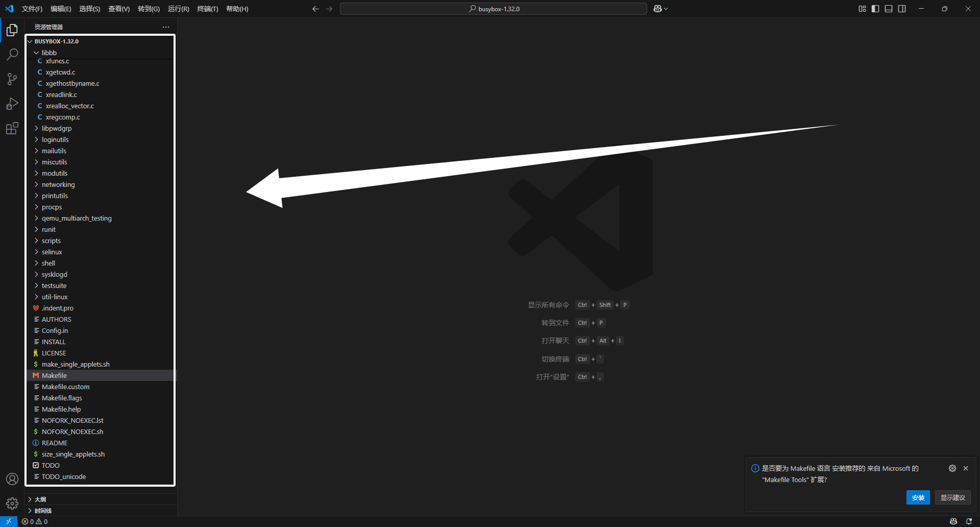980x527 pixels.
Task: Dismiss the Makefile Tools notification
Action: (x=966, y=468)
